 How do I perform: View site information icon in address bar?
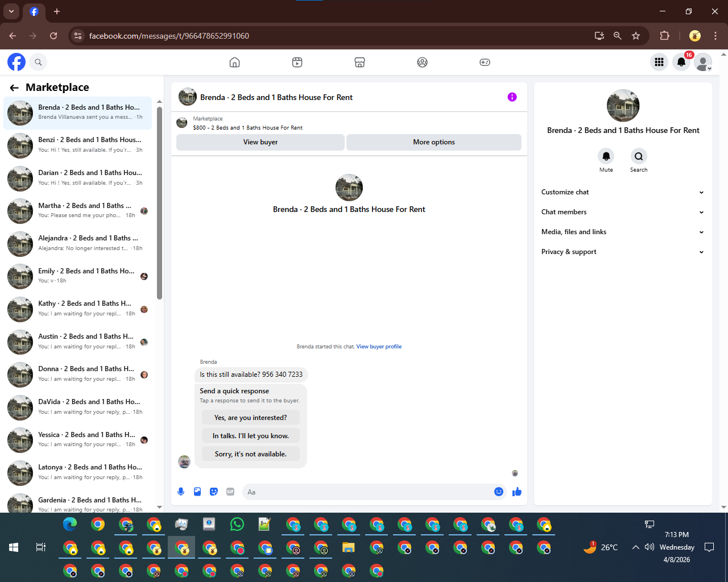[78, 36]
